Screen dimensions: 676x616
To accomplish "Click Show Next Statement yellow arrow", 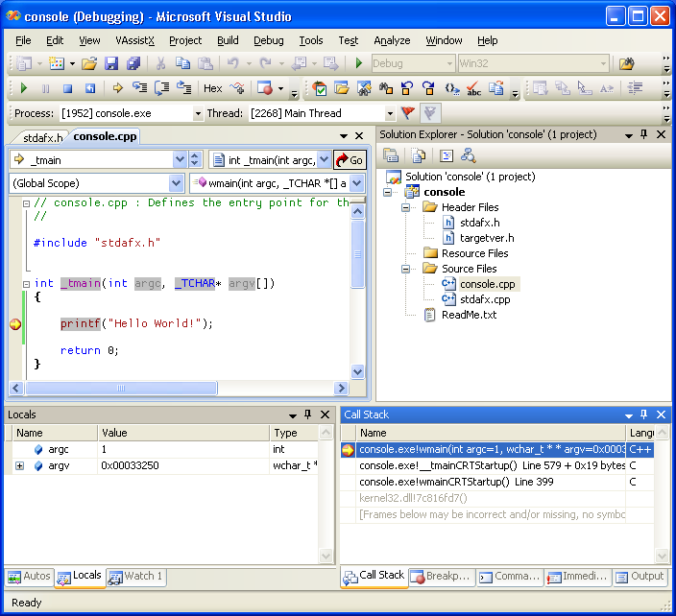I will coord(117,88).
